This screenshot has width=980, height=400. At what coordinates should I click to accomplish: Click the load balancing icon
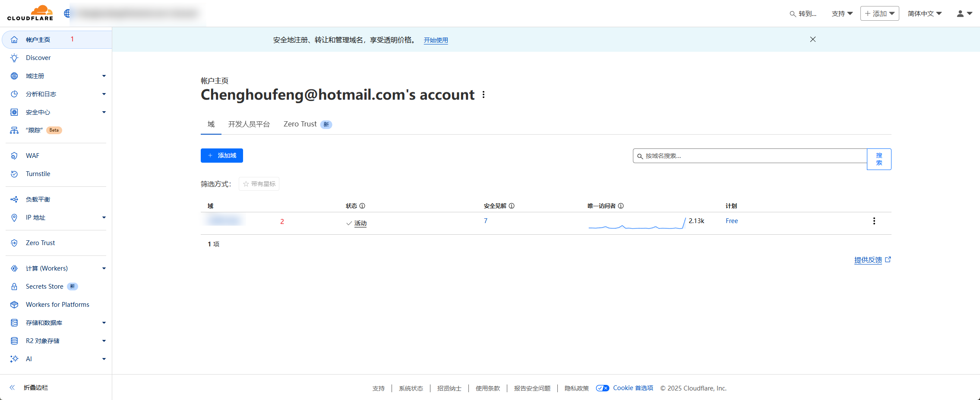point(14,199)
